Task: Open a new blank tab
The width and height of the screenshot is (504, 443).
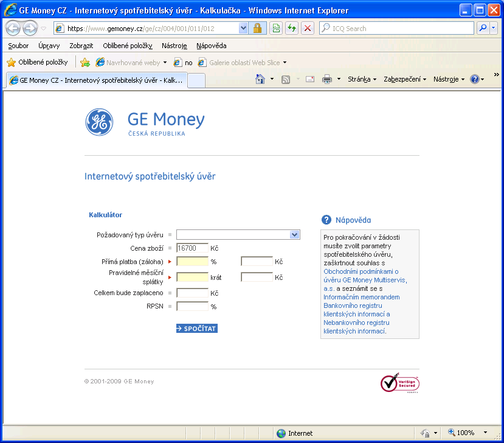Action: pos(196,80)
